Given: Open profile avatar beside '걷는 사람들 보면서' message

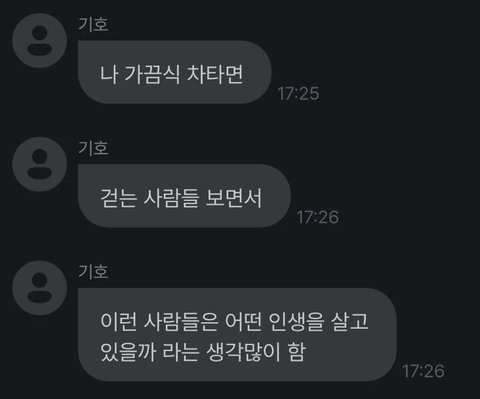Looking at the screenshot, I should coord(40,164).
